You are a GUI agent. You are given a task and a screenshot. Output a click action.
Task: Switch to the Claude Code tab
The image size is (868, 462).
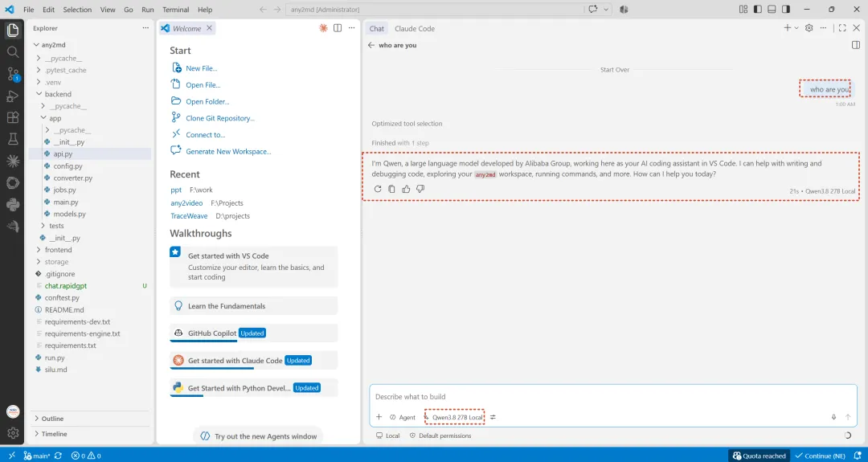pyautogui.click(x=415, y=29)
